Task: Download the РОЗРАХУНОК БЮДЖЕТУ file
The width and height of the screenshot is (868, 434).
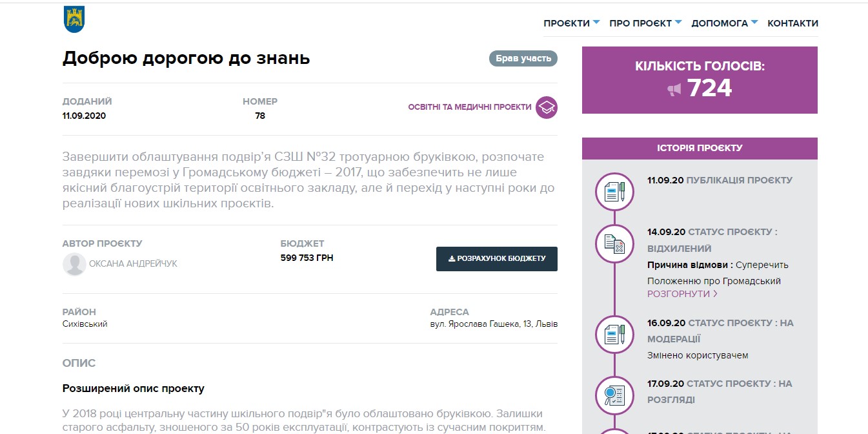Action: pos(496,259)
